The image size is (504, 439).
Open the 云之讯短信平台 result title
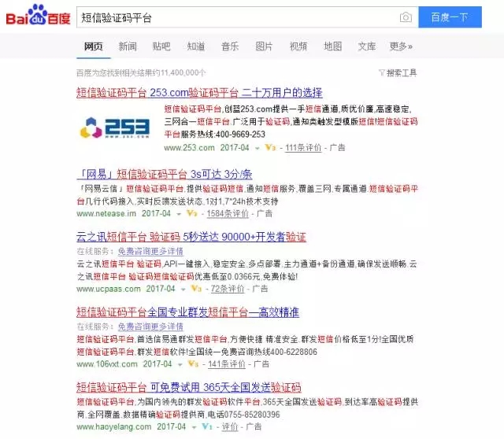191,237
